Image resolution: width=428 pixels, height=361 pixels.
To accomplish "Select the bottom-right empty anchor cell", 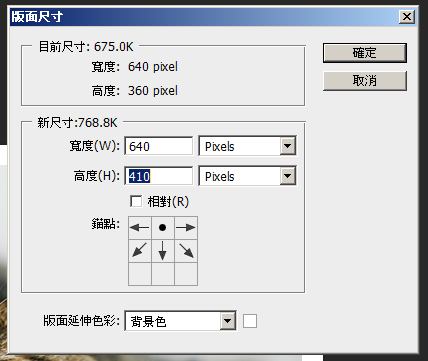I will [x=186, y=274].
